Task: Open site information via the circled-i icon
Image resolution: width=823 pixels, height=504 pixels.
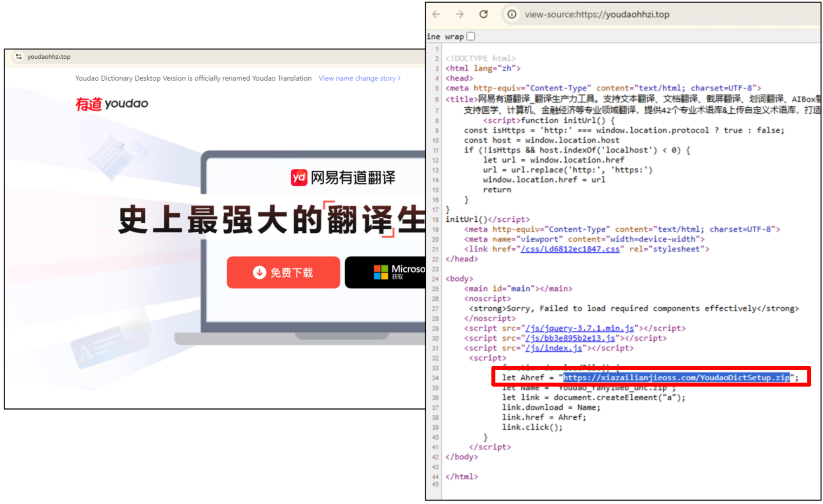Action: point(511,14)
